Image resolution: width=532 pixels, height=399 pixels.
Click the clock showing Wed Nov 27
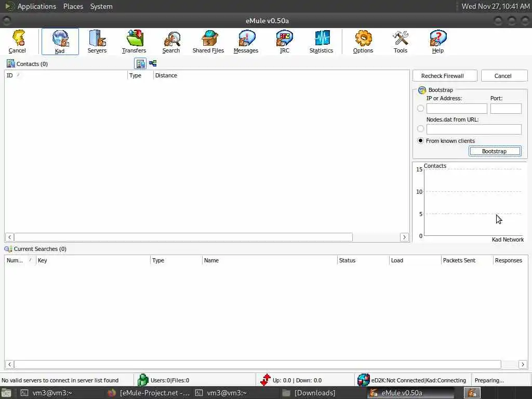click(x=496, y=6)
